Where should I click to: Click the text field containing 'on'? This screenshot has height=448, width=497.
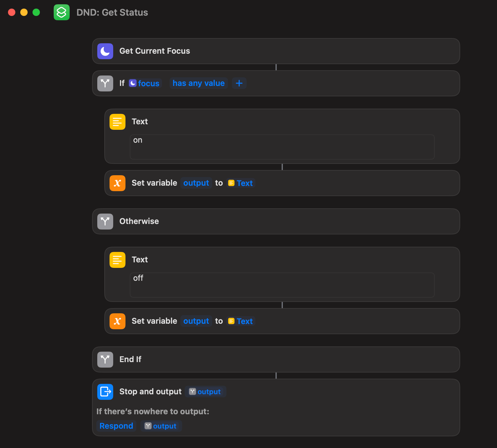tap(282, 147)
